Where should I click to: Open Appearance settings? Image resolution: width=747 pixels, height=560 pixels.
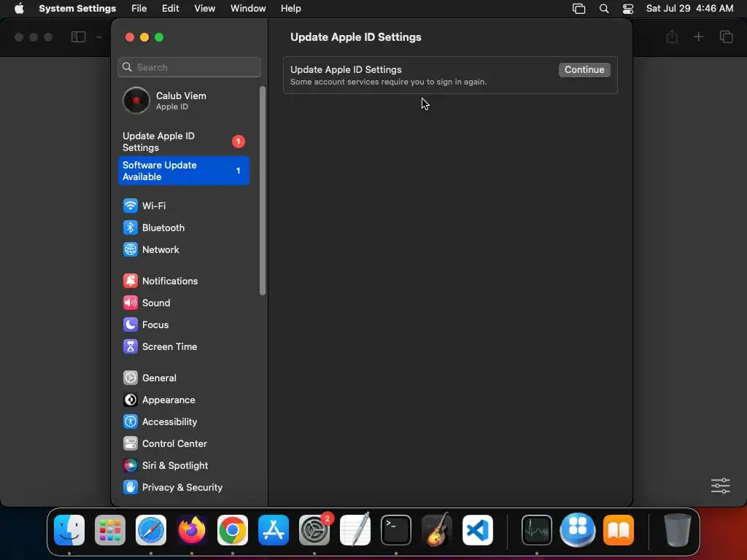point(183,400)
